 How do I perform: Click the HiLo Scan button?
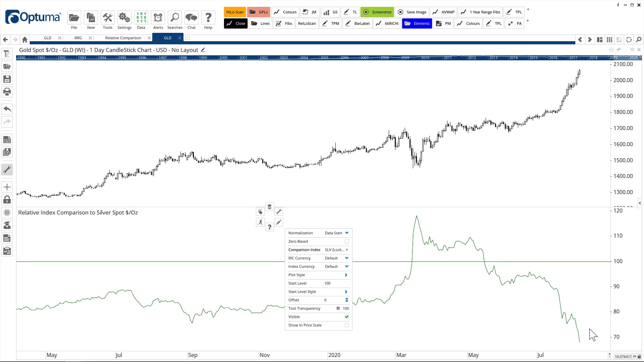click(x=235, y=12)
